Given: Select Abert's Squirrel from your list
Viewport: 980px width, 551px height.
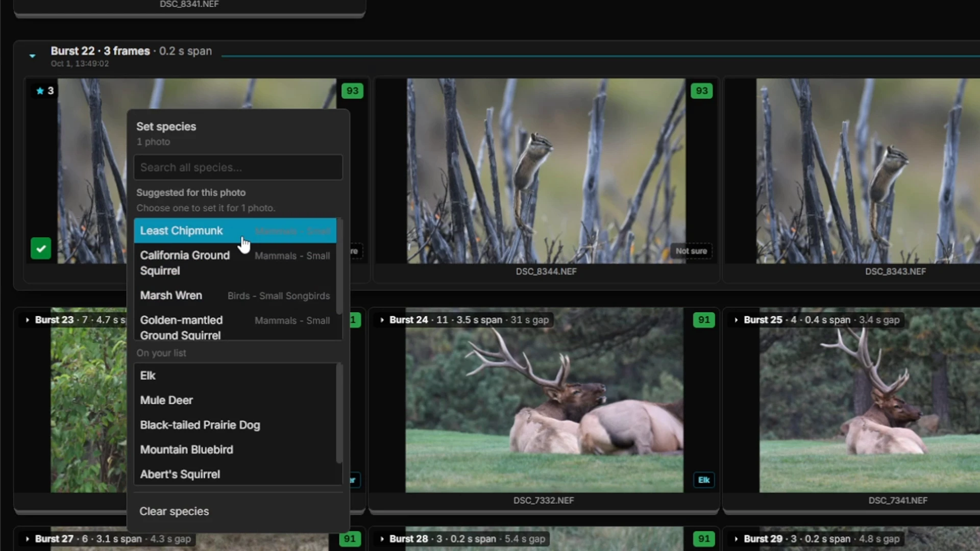Looking at the screenshot, I should 235,474.
